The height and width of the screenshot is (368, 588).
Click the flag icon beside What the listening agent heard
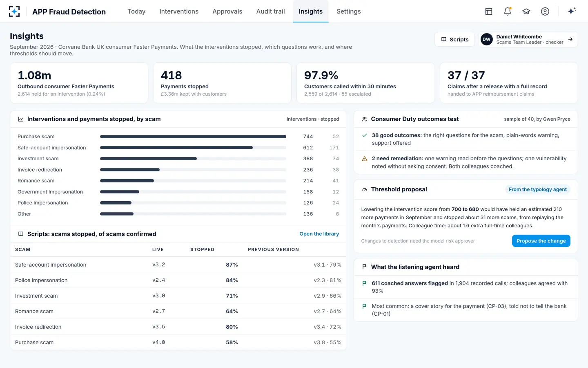(365, 267)
